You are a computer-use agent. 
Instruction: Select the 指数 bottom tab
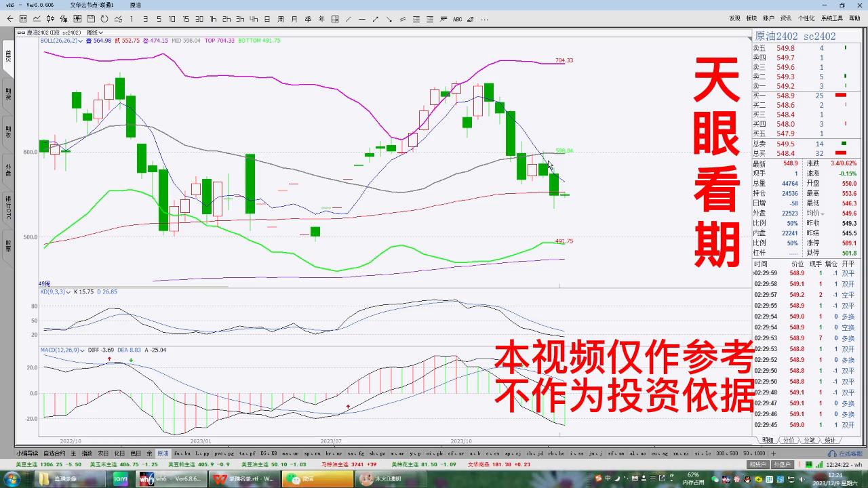click(87, 453)
